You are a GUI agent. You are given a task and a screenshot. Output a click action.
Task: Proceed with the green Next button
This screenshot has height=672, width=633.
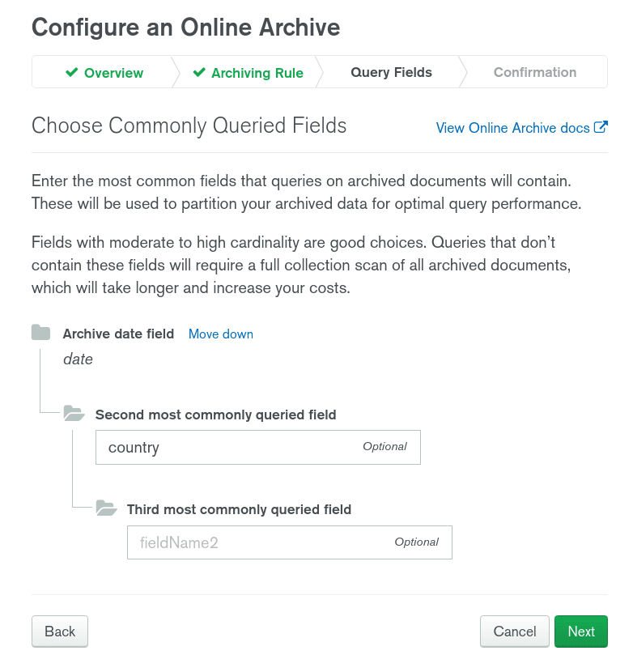tap(580, 632)
